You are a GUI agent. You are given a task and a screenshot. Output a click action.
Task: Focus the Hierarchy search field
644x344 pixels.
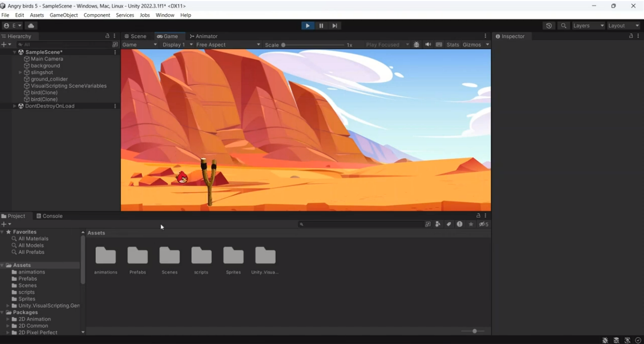[63, 45]
